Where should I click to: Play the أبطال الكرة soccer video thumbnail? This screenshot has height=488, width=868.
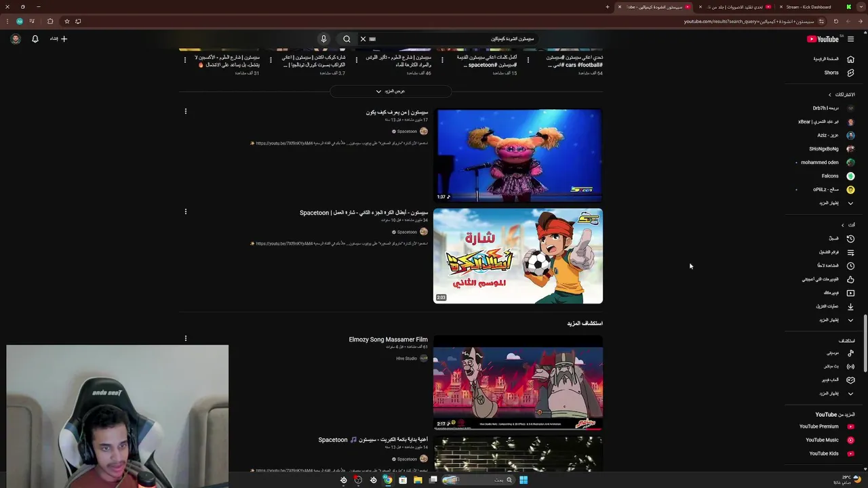coord(518,256)
